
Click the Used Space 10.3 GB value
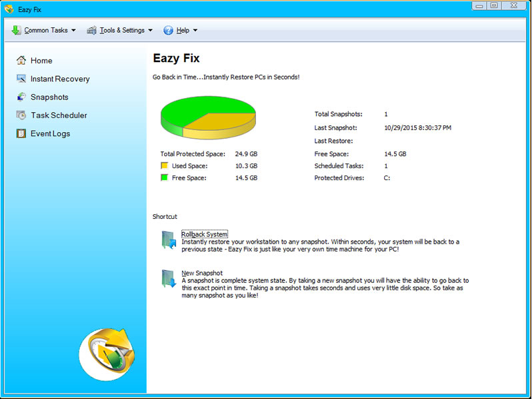click(246, 165)
